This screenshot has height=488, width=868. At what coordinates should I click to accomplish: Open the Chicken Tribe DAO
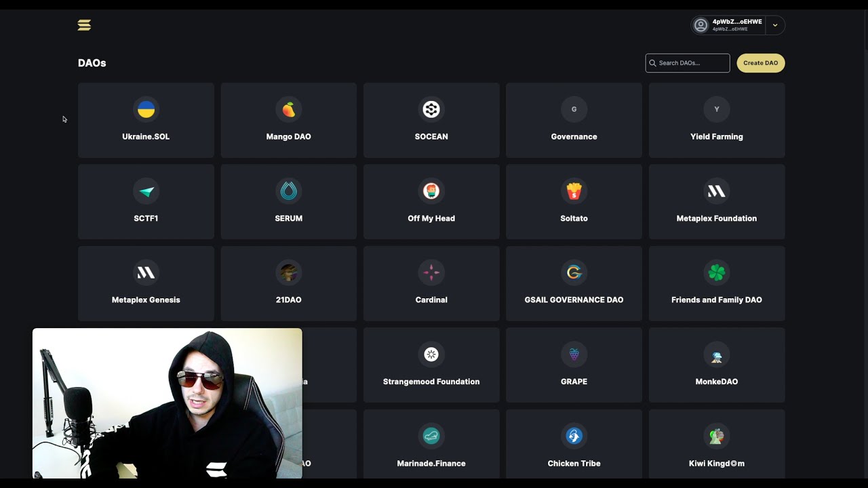[574, 444]
